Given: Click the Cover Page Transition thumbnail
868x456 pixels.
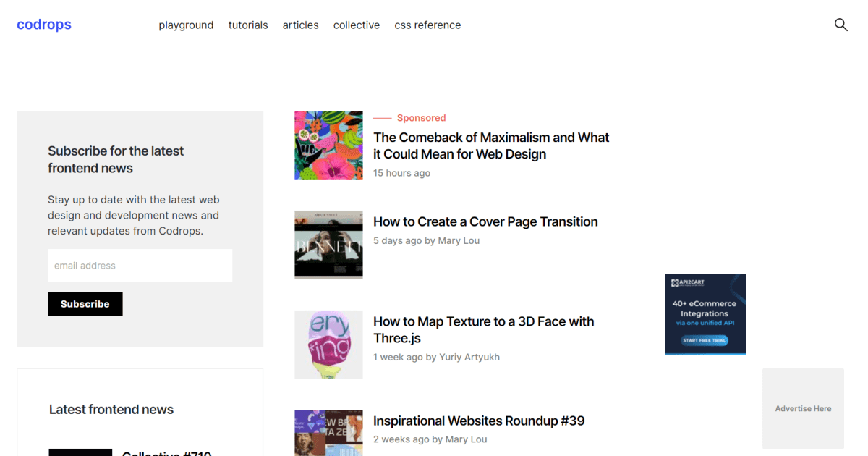Looking at the screenshot, I should click(328, 245).
